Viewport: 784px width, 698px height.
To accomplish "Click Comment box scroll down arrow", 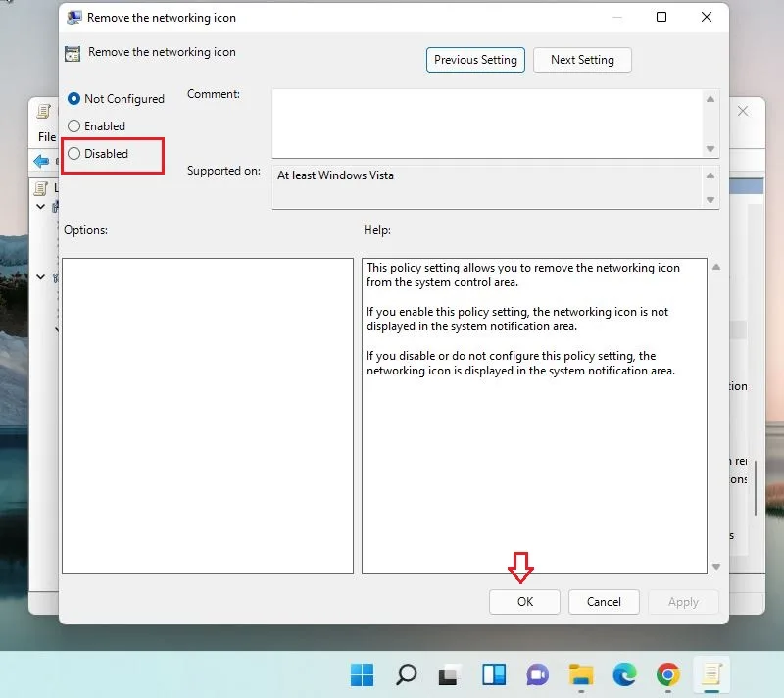I will tap(710, 149).
